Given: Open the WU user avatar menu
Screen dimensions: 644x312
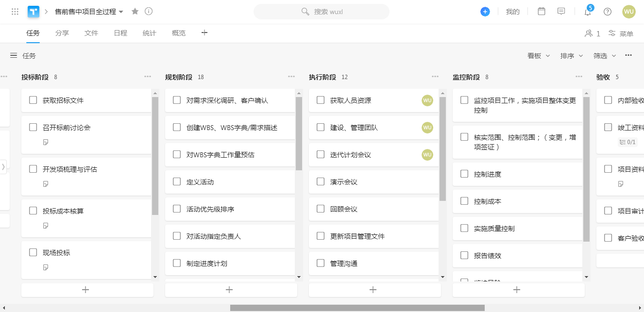Looking at the screenshot, I should pos(629,12).
